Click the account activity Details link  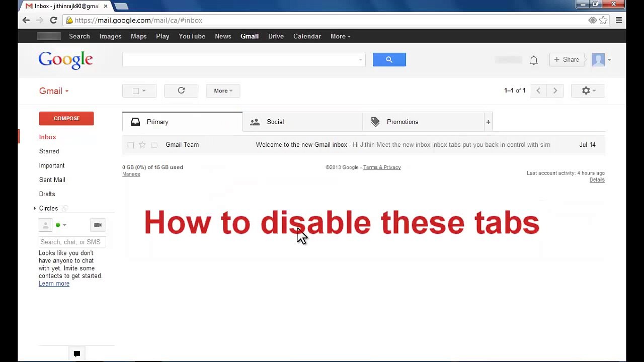597,179
